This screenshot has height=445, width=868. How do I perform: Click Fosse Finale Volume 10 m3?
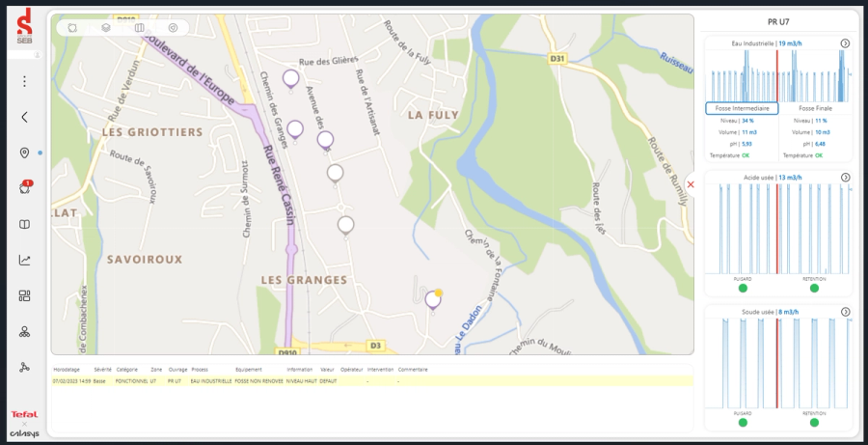811,132
